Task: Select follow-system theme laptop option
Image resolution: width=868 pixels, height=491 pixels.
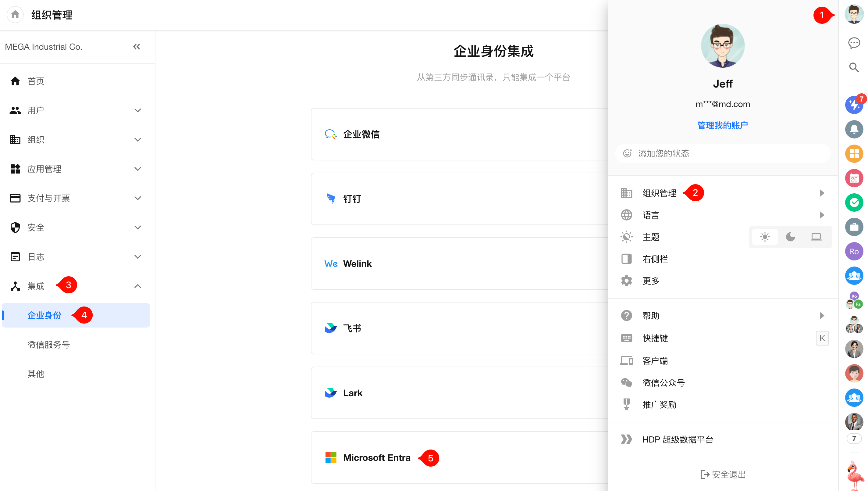Action: 816,237
